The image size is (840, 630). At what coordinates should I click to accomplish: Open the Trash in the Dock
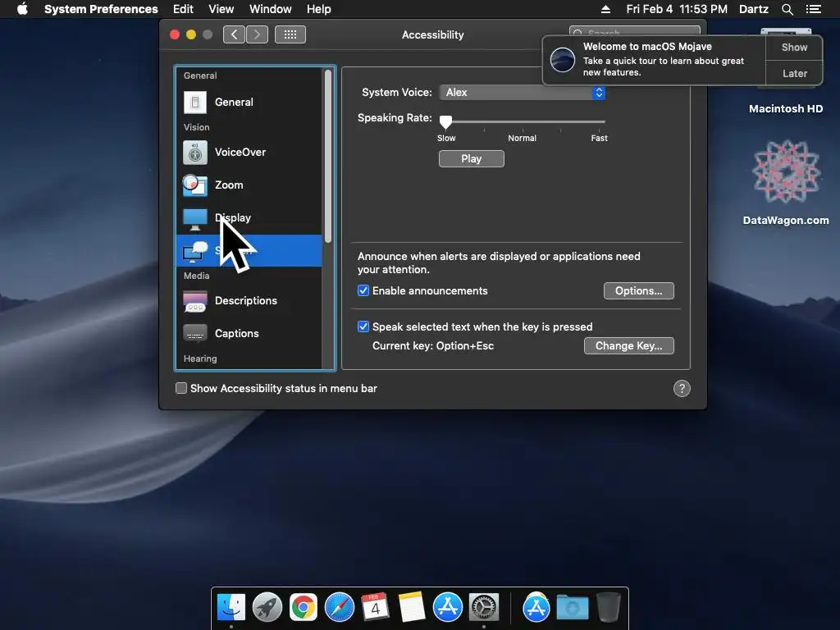click(608, 608)
